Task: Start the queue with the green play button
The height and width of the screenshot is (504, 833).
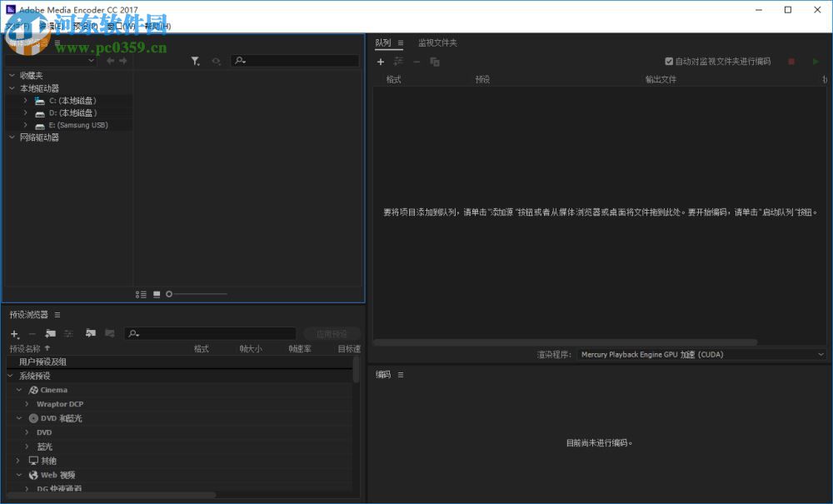Action: point(816,61)
